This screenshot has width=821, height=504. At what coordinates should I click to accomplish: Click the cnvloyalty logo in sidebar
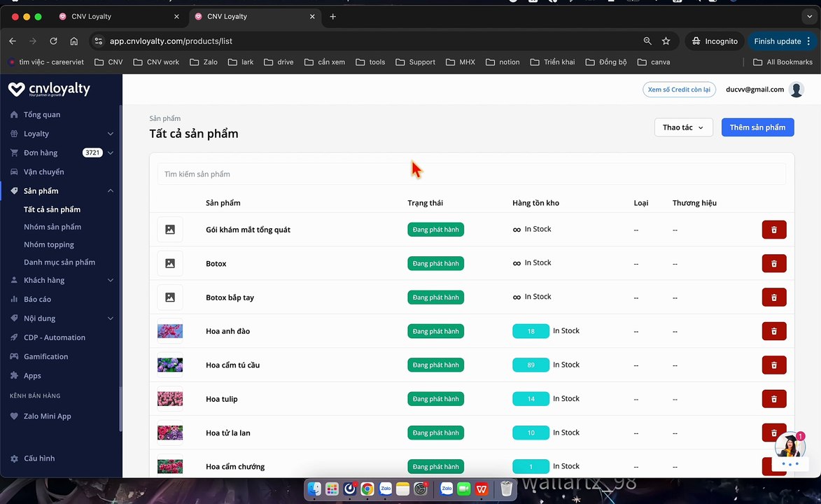pyautogui.click(x=49, y=89)
